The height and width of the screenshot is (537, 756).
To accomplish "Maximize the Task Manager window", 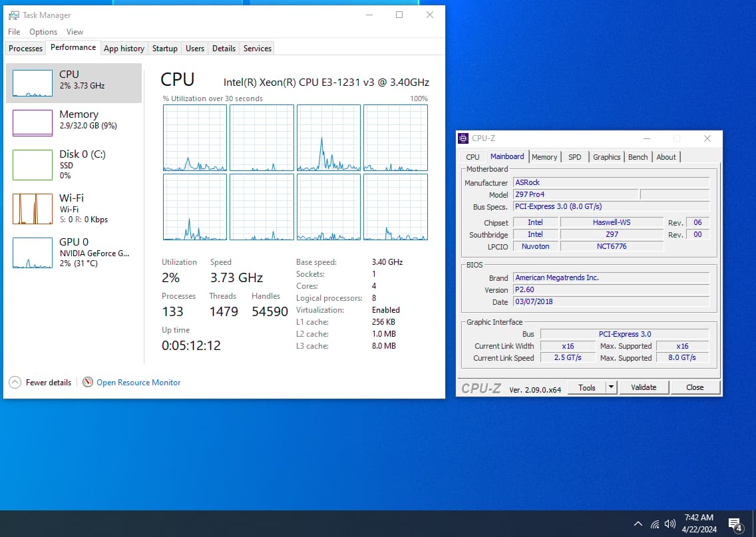I will pyautogui.click(x=399, y=15).
